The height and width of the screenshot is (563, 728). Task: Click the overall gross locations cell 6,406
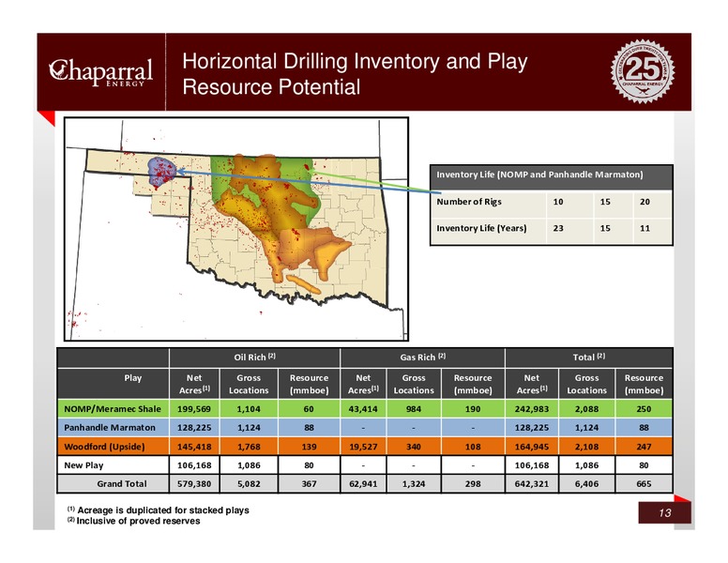coord(586,483)
